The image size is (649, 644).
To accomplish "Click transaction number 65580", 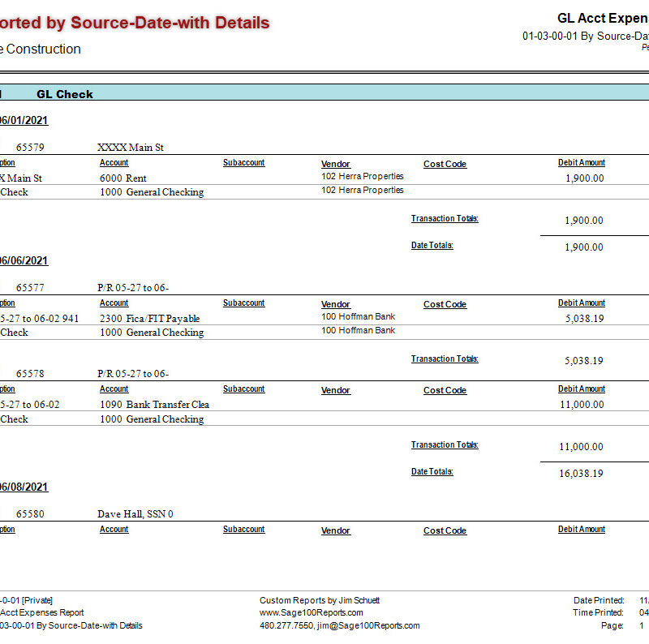I will (x=30, y=514).
